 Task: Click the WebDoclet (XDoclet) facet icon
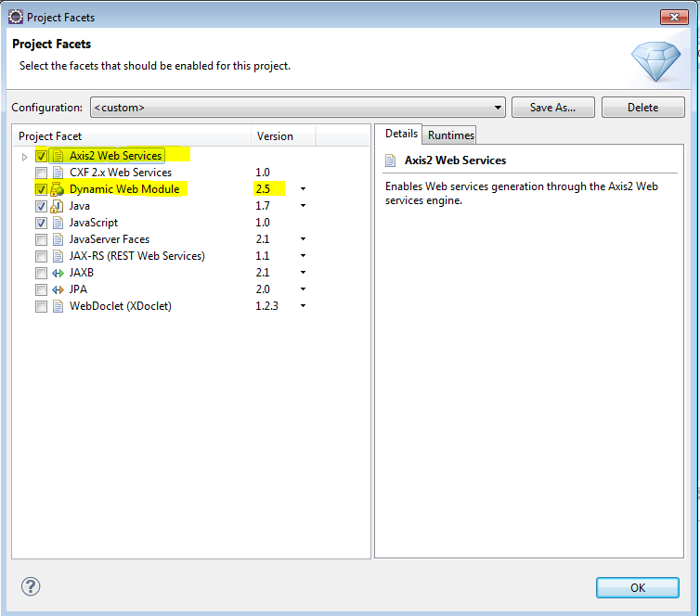58,306
